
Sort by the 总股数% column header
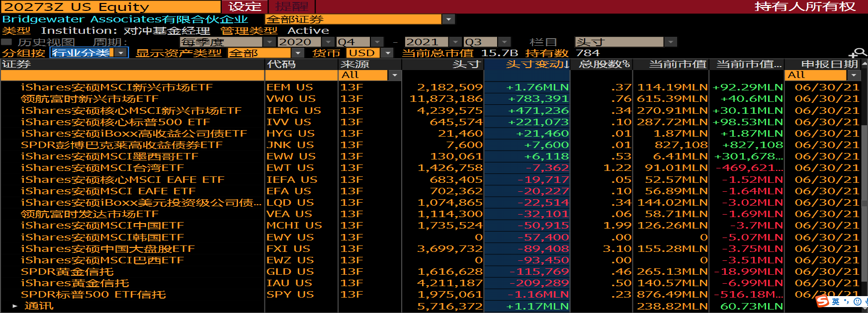coord(602,64)
